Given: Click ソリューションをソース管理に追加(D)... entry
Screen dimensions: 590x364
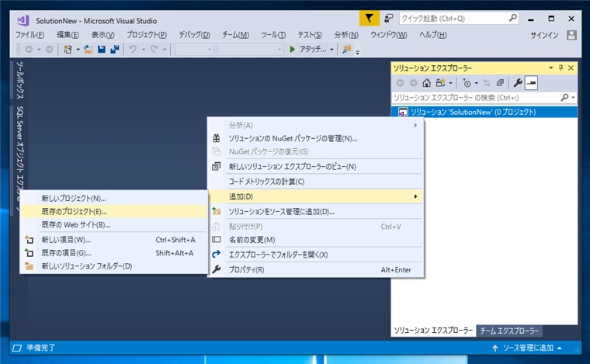Looking at the screenshot, I should (315, 212).
